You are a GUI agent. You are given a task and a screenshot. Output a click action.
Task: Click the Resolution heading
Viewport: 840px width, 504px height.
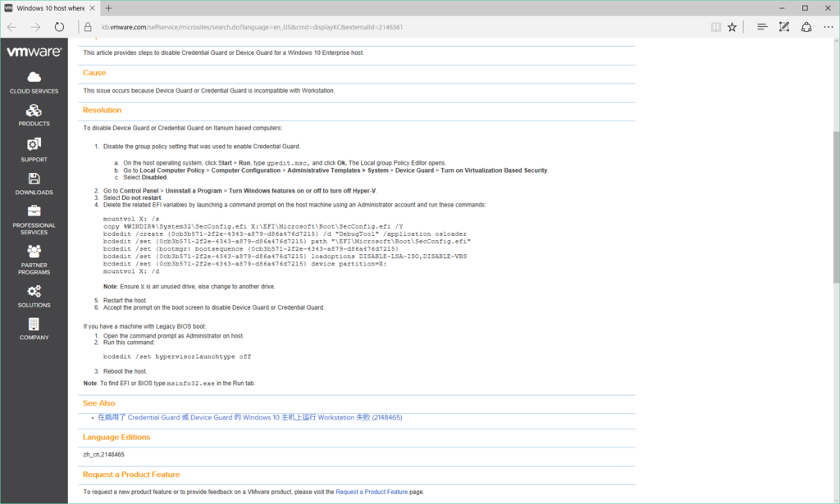tap(102, 110)
